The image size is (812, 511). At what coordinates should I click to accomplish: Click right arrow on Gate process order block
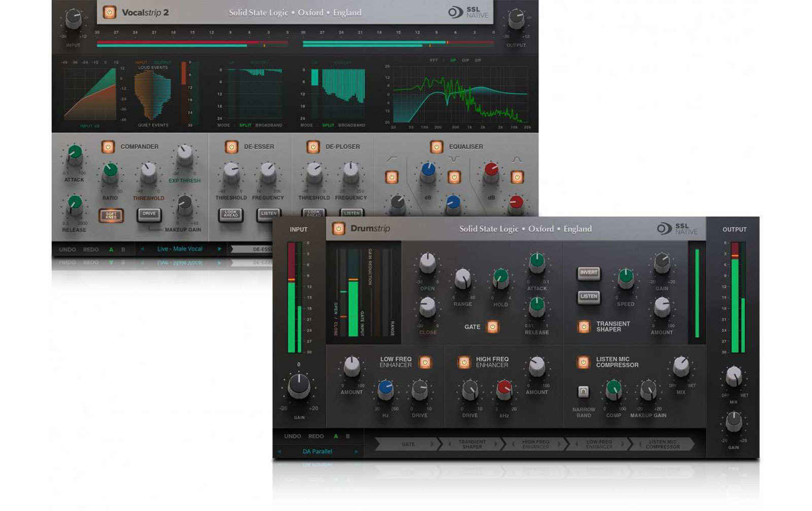point(432,444)
